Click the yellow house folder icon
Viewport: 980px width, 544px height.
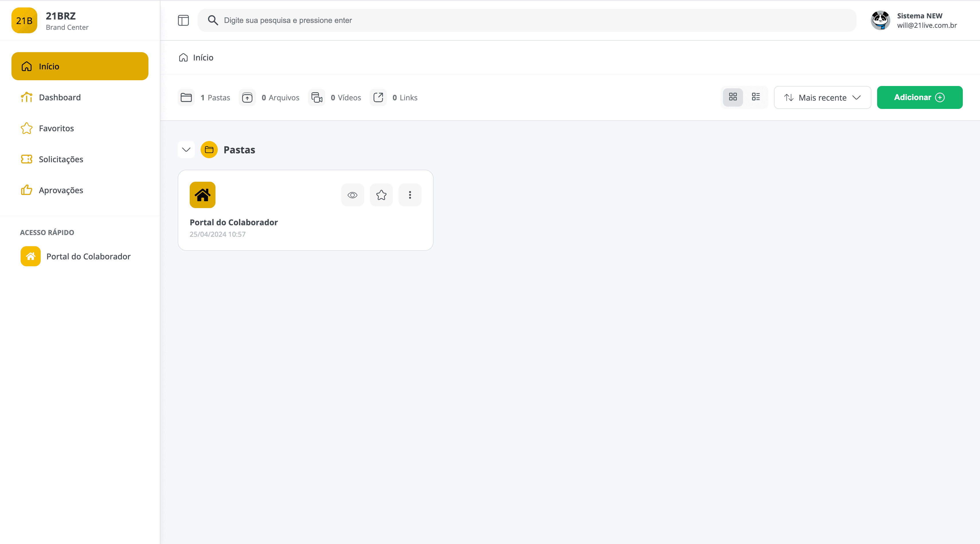click(x=202, y=195)
